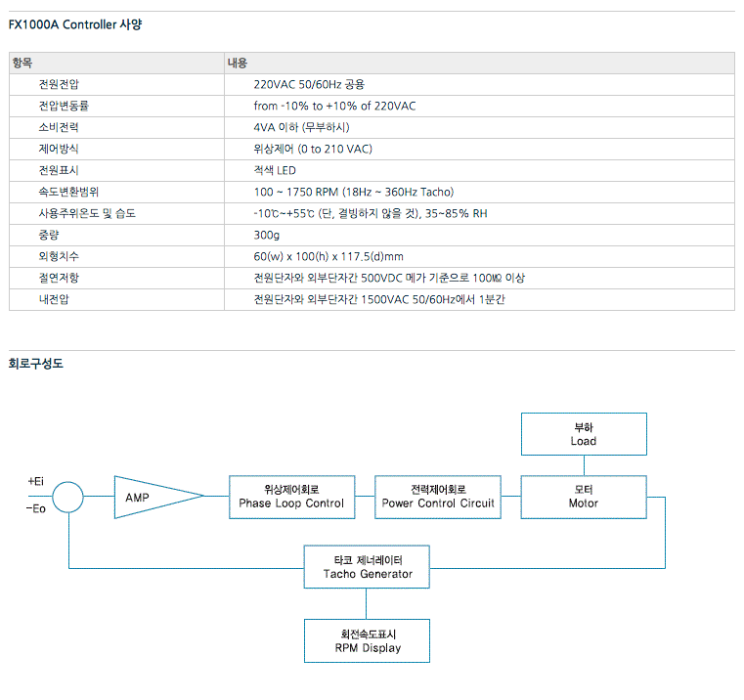
Task: Click the Load block above Motor
Action: 583,434
